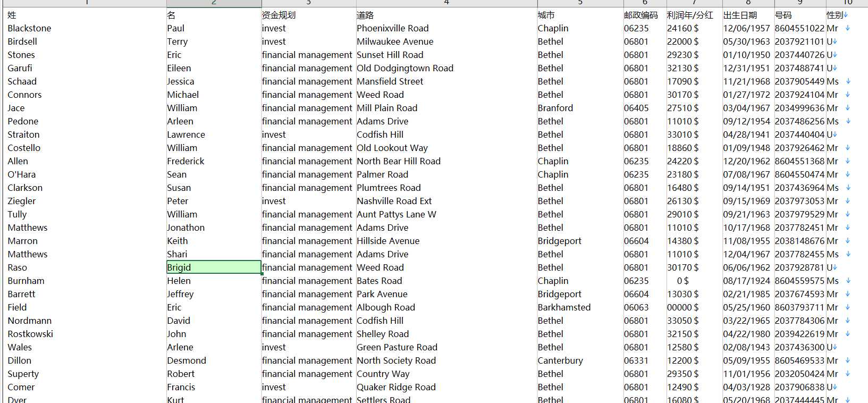Click the arrow mark in Superty's Mr cell
Viewport: 868px width, 403px height.
[x=848, y=374]
